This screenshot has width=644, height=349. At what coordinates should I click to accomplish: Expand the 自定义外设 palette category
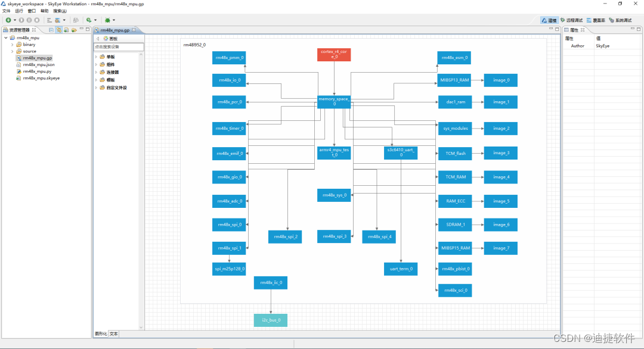96,88
